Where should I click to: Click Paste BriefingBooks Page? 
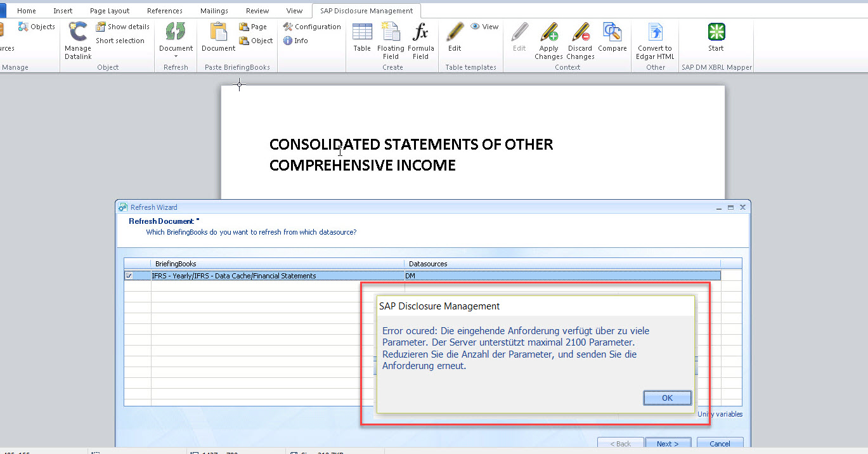(253, 27)
